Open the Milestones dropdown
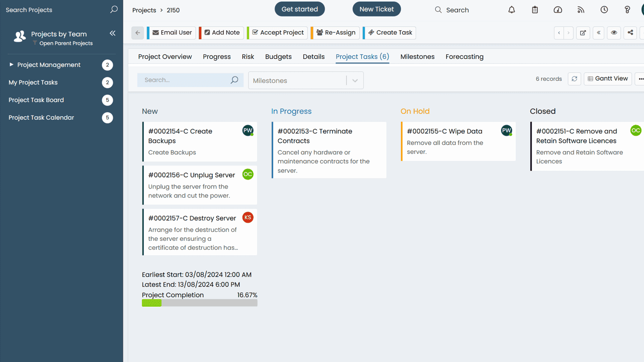 (x=306, y=80)
